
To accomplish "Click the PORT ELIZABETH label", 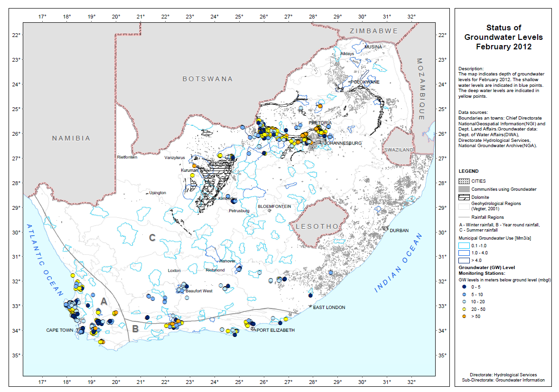I will click(x=276, y=330).
